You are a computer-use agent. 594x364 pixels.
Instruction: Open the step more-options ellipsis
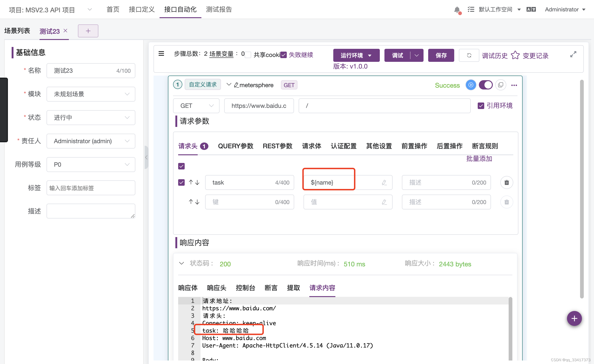514,85
